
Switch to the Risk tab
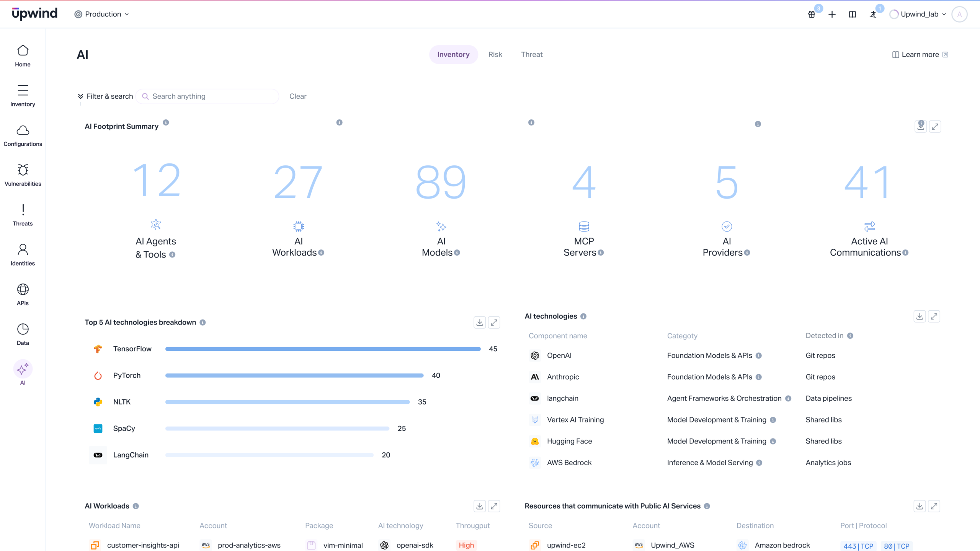[495, 54]
